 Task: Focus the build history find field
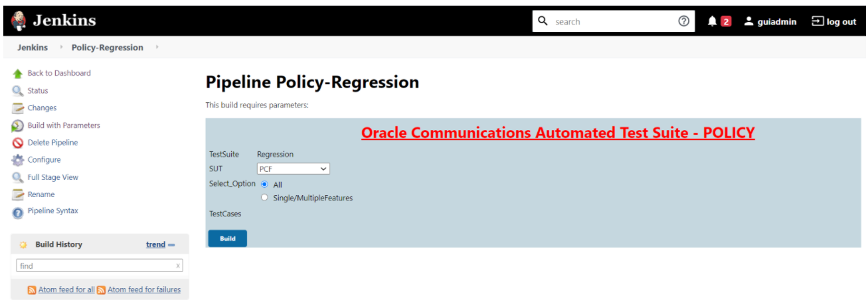(100, 266)
